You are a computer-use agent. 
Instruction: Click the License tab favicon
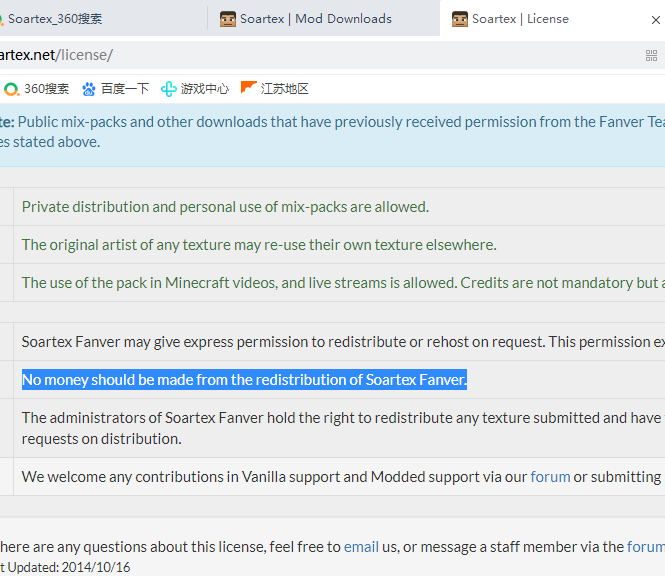coord(460,19)
